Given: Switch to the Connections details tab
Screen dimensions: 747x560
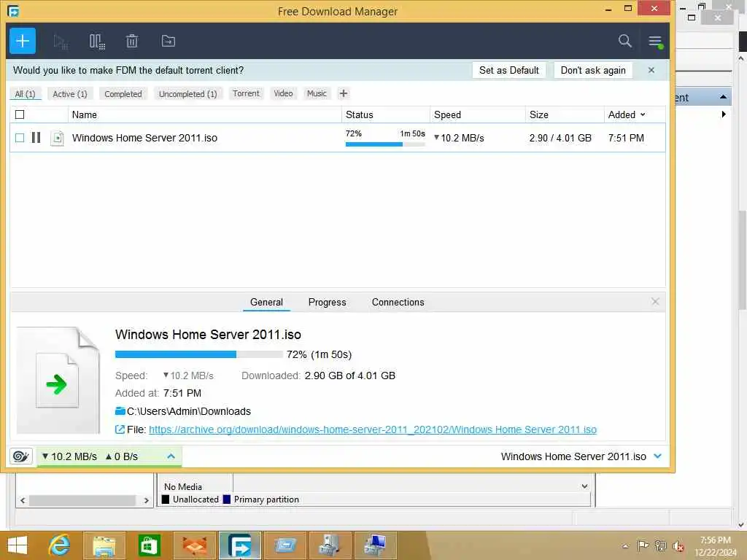Looking at the screenshot, I should [x=398, y=303].
